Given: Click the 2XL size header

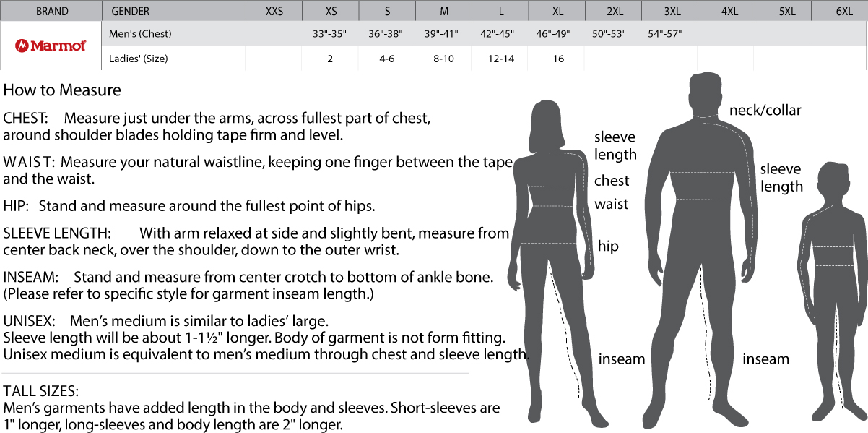Looking at the screenshot, I should 615,11.
